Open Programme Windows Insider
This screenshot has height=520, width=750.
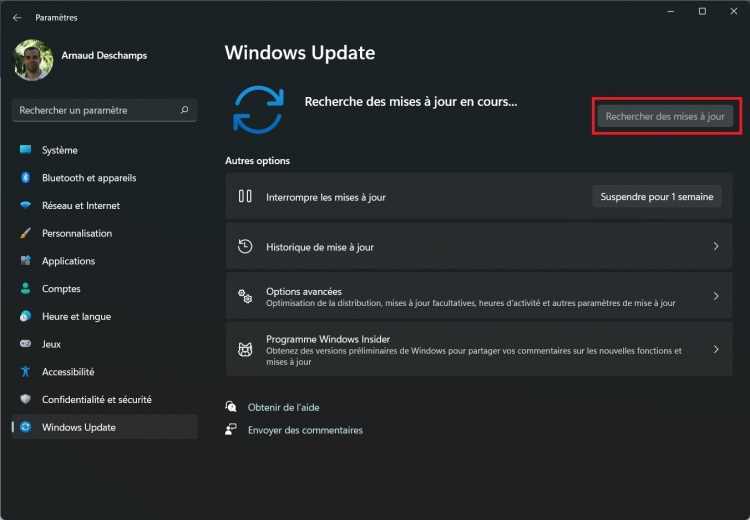[479, 349]
